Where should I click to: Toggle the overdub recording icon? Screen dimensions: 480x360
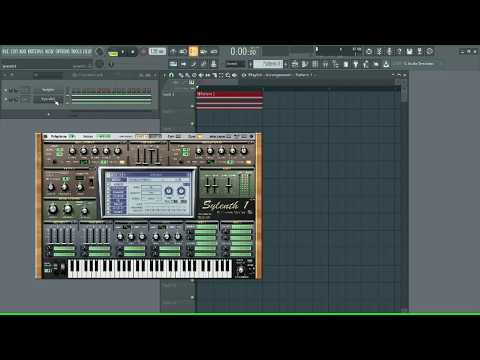click(203, 52)
